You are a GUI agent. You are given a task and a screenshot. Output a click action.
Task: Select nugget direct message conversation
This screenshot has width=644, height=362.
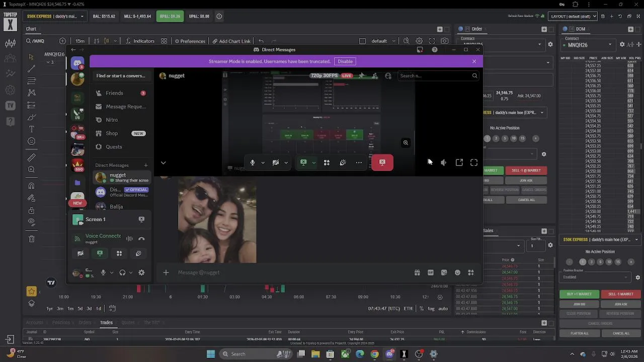[121, 177]
